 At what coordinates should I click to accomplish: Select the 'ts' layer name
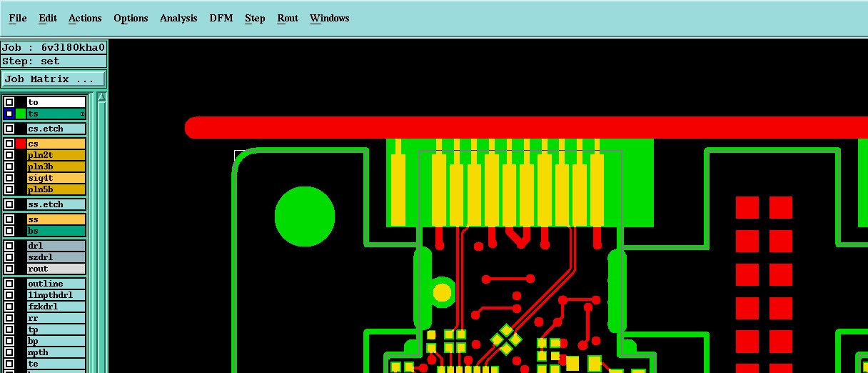56,114
